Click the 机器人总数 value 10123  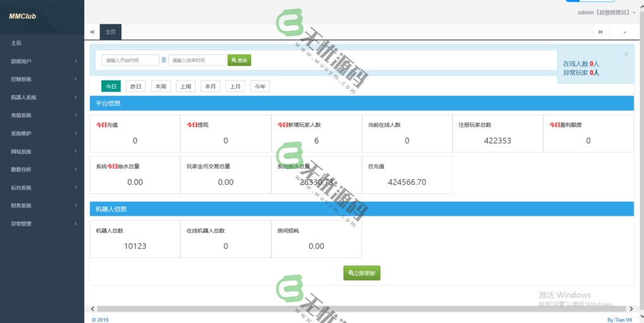[x=135, y=246]
